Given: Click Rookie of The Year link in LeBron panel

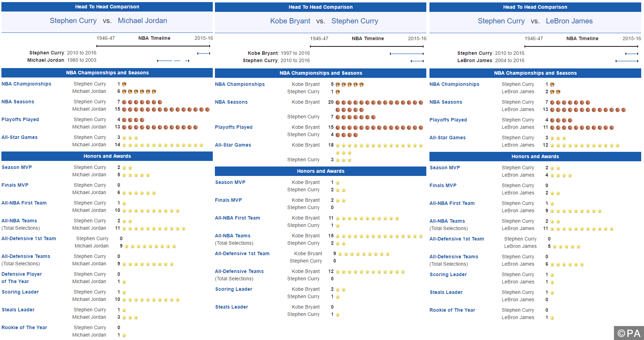Looking at the screenshot, I should [x=452, y=310].
